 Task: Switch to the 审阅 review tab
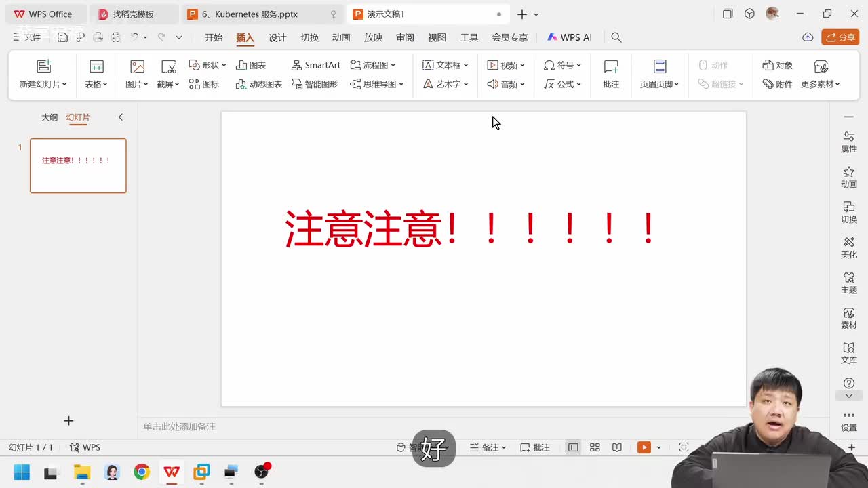[x=405, y=37]
